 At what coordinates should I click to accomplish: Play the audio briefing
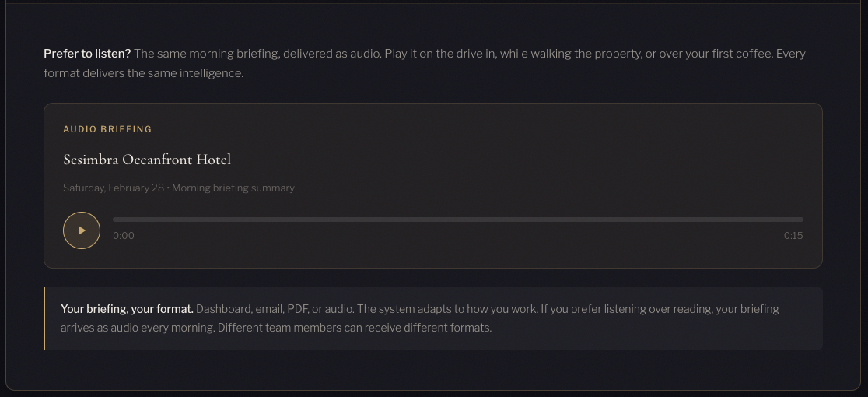click(x=82, y=230)
